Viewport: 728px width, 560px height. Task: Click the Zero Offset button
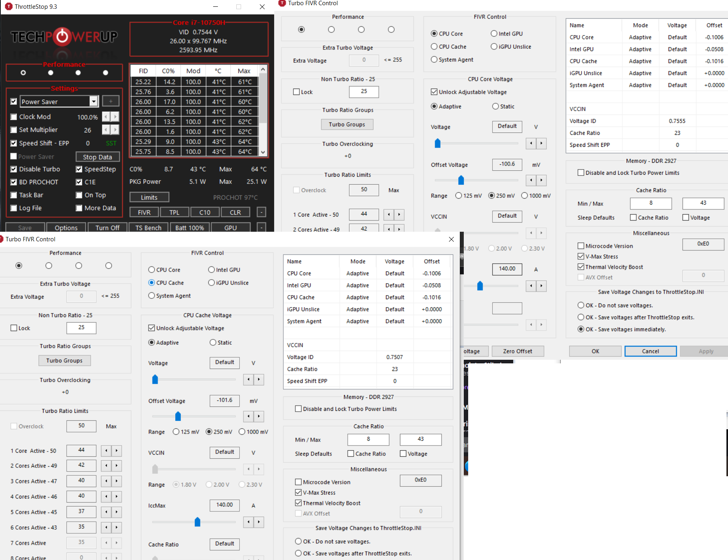(517, 351)
